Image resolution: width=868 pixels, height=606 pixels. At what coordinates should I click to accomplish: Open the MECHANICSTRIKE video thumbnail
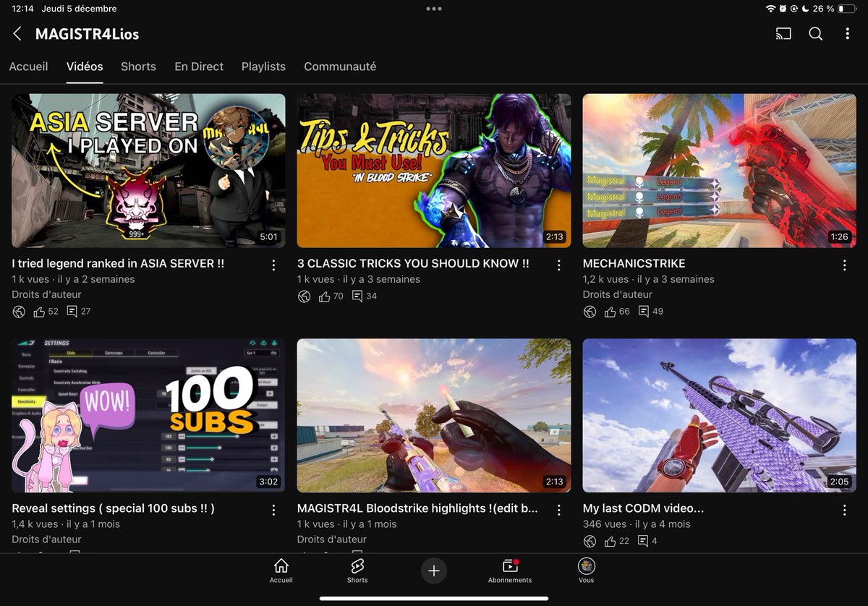click(720, 171)
